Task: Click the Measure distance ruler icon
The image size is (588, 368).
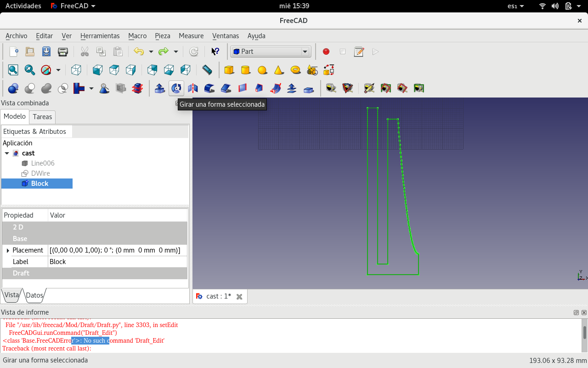Action: [x=207, y=70]
